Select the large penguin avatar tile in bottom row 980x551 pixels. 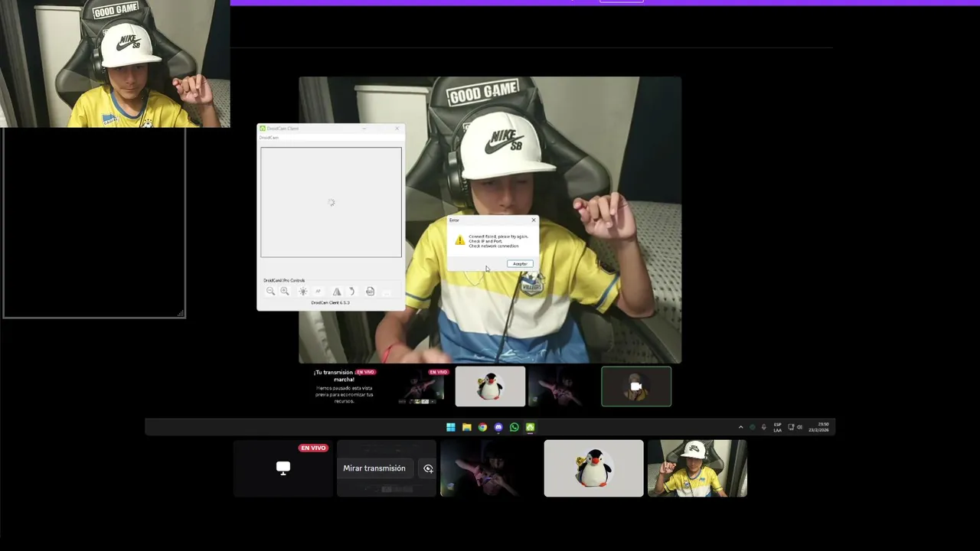pyautogui.click(x=594, y=468)
